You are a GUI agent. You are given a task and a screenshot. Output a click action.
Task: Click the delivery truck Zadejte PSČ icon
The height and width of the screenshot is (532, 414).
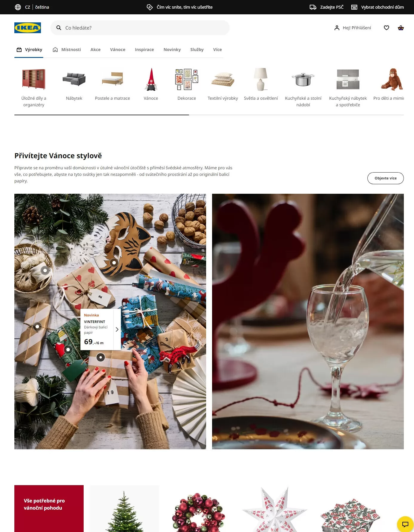(313, 7)
